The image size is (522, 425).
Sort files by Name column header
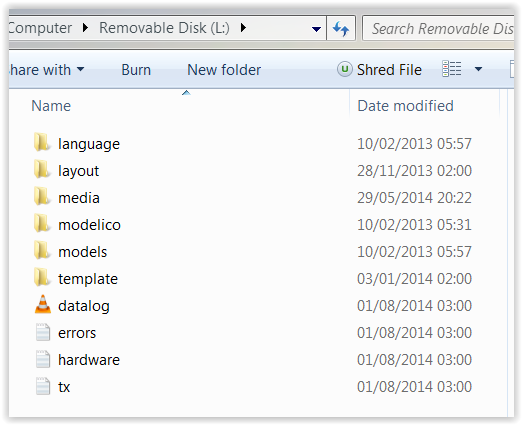pos(51,106)
